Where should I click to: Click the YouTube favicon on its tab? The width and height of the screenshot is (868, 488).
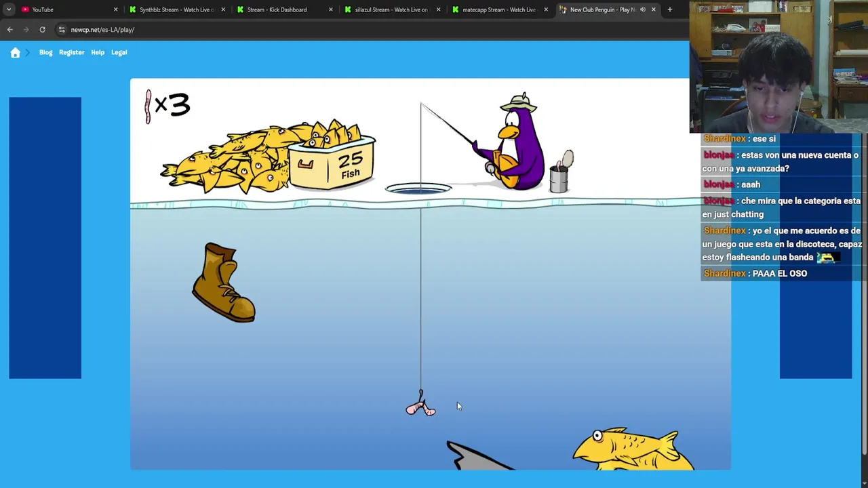click(x=25, y=9)
